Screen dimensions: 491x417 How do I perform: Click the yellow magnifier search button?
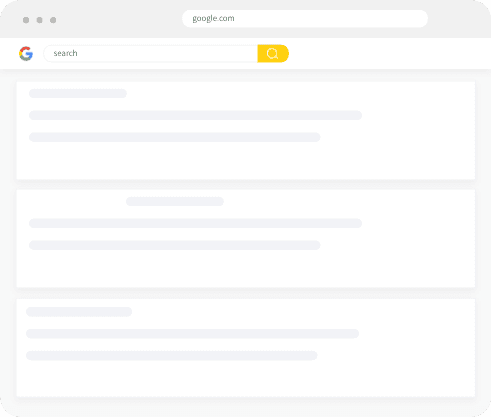[273, 53]
